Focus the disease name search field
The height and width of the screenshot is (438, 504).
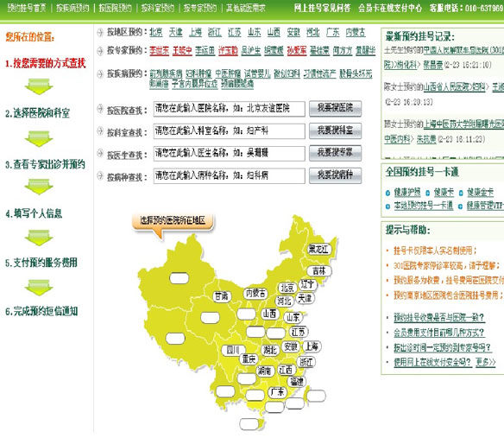tap(230, 175)
